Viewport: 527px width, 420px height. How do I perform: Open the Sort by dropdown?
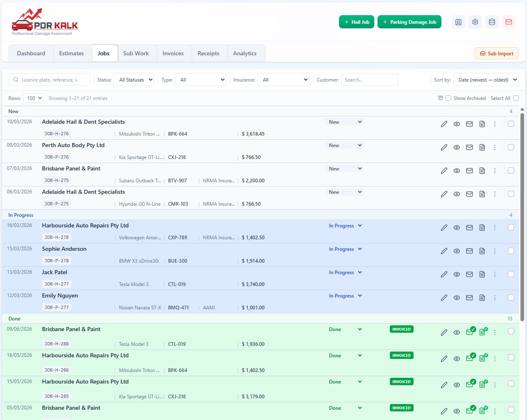coord(486,80)
